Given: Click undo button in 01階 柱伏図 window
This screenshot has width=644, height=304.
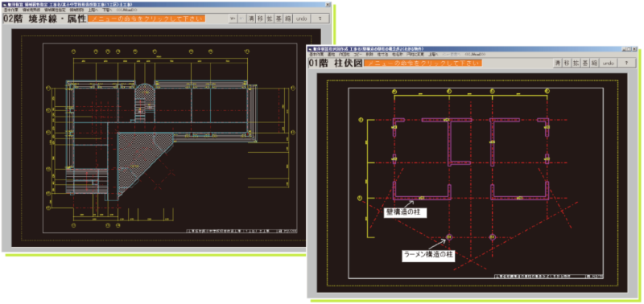Looking at the screenshot, I should (x=608, y=64).
